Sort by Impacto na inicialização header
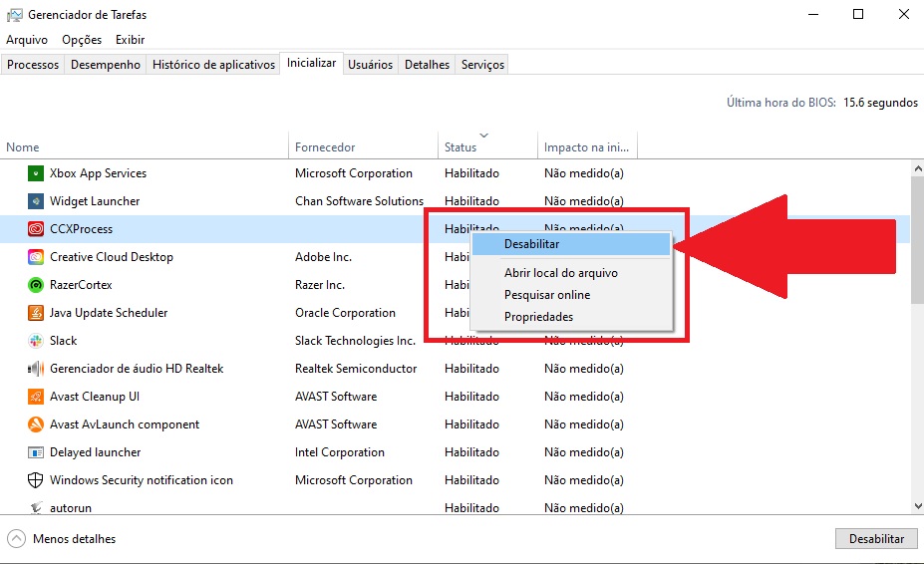The width and height of the screenshot is (924, 564). pyautogui.click(x=587, y=146)
